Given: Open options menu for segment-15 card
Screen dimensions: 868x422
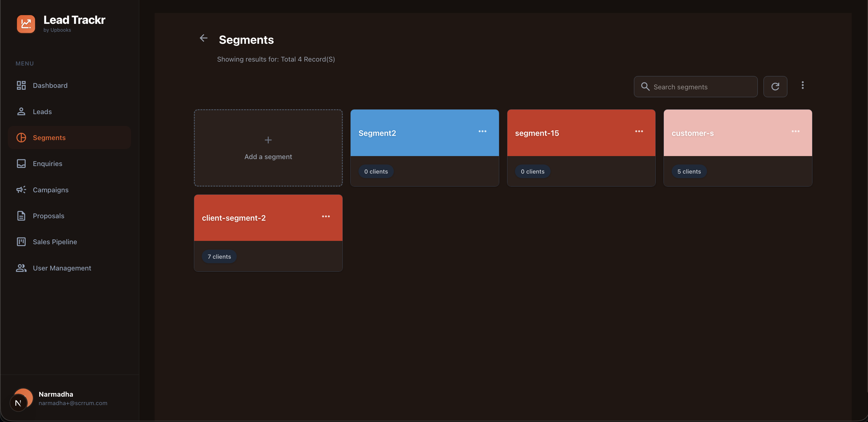Looking at the screenshot, I should (639, 131).
